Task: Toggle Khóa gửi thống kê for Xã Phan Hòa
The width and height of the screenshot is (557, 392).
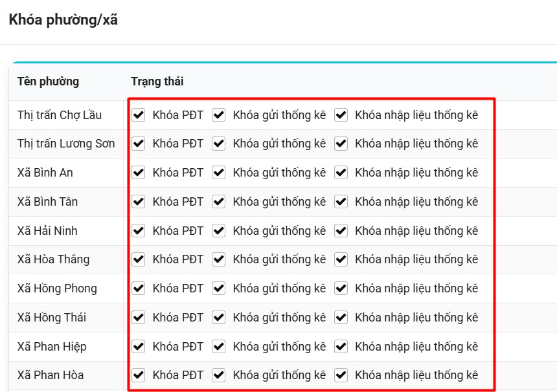Action: [219, 375]
